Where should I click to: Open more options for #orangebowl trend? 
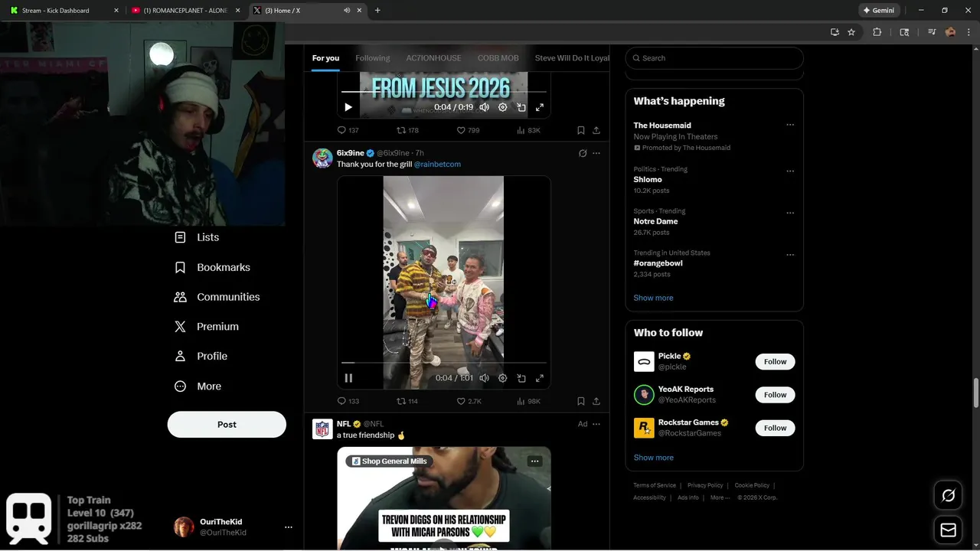790,255
